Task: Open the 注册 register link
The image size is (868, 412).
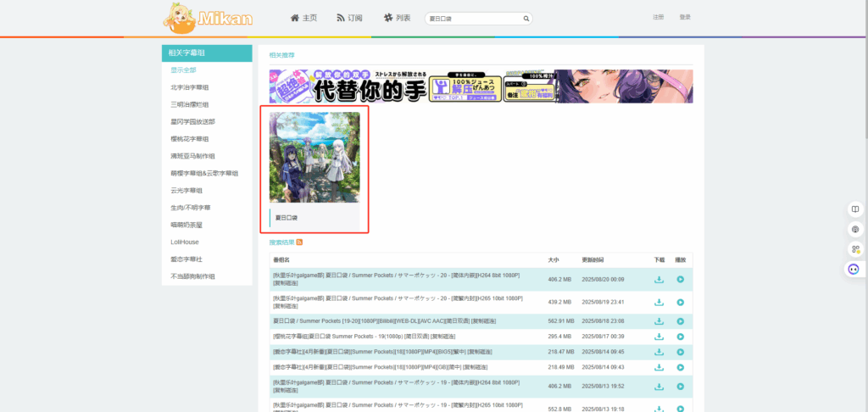Action: pyautogui.click(x=658, y=17)
